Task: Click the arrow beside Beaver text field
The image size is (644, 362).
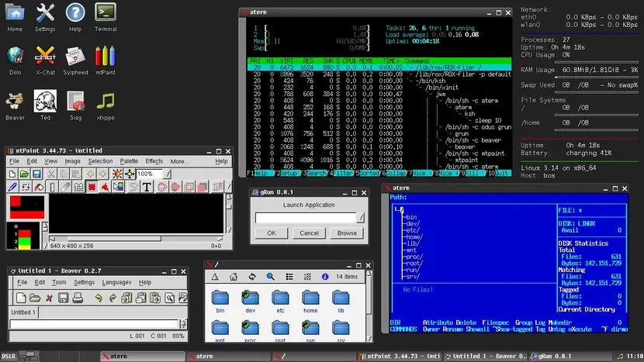Action: pyautogui.click(x=183, y=324)
